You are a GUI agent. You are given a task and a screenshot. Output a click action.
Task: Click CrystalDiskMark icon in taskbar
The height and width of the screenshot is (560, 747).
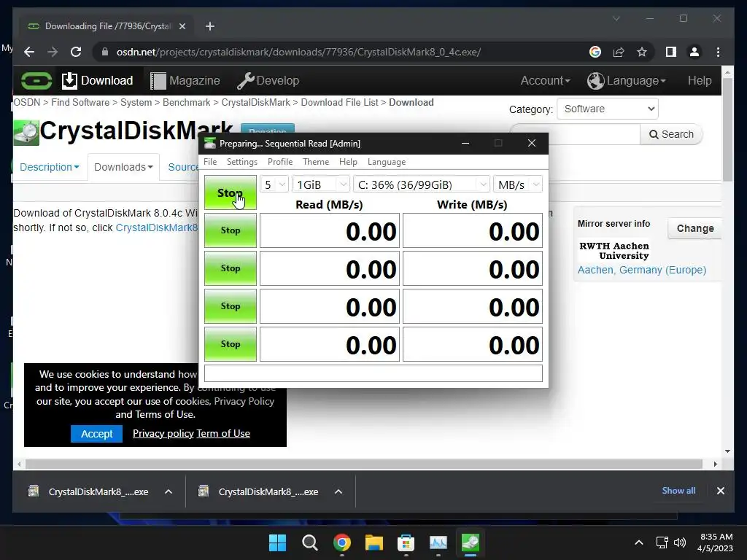[471, 542]
